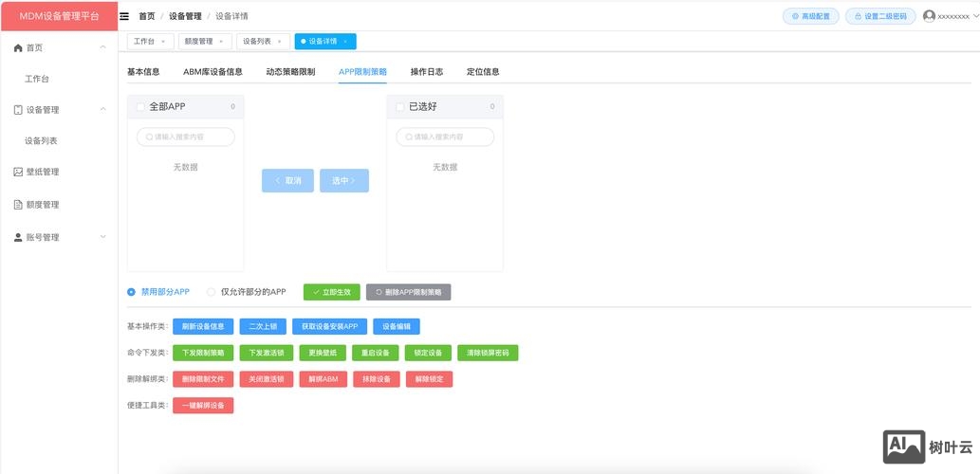Close the 设备列表 tab with its x
Viewport: 980px width, 474px height.
point(279,41)
